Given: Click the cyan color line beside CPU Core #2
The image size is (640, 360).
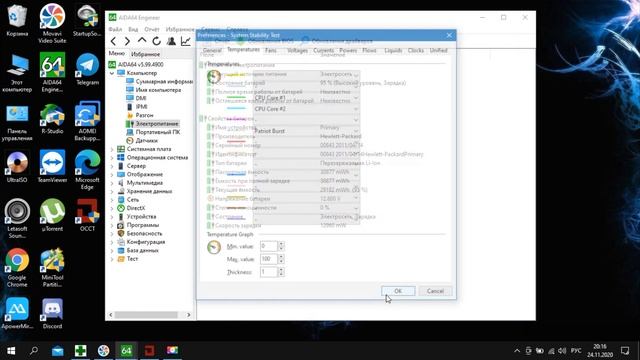Looking at the screenshot, I should tap(237, 109).
